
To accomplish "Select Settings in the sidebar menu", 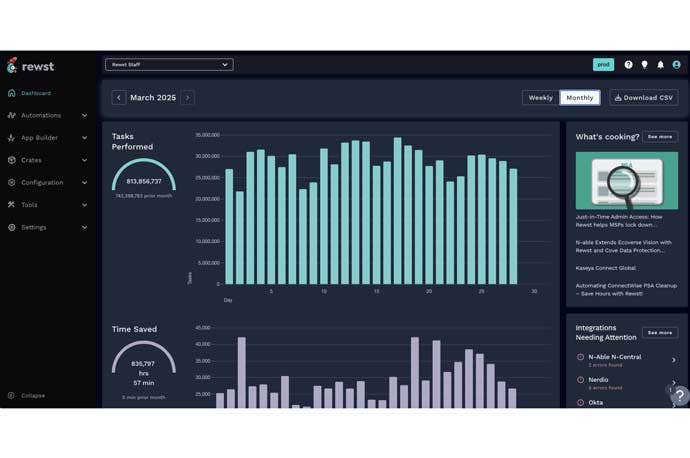I will coord(34,227).
